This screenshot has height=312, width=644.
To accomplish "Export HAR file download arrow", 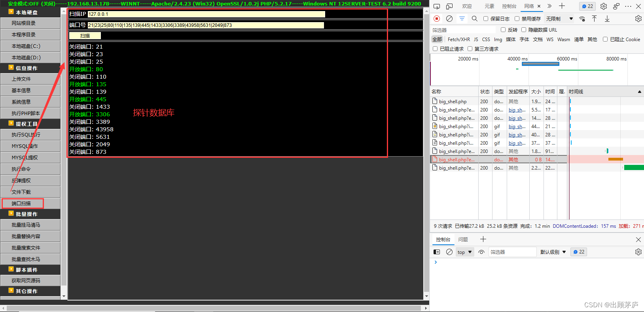I will coord(607,19).
